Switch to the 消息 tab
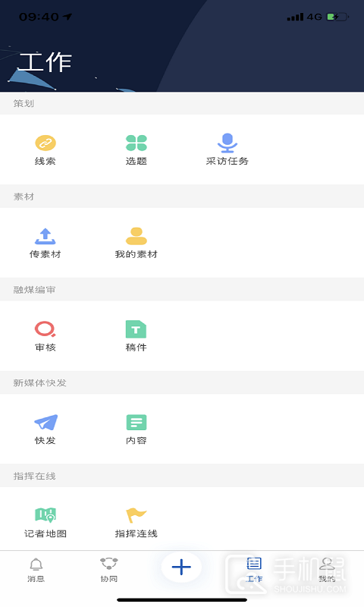 click(36, 571)
